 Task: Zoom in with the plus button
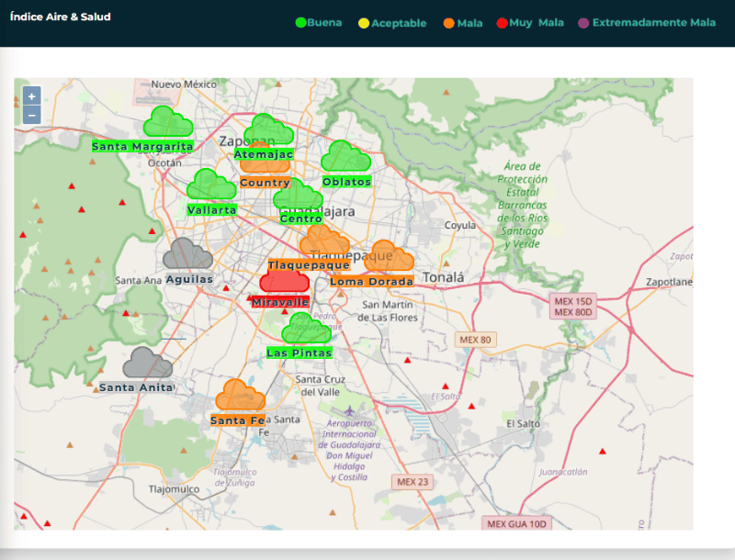coord(31,96)
